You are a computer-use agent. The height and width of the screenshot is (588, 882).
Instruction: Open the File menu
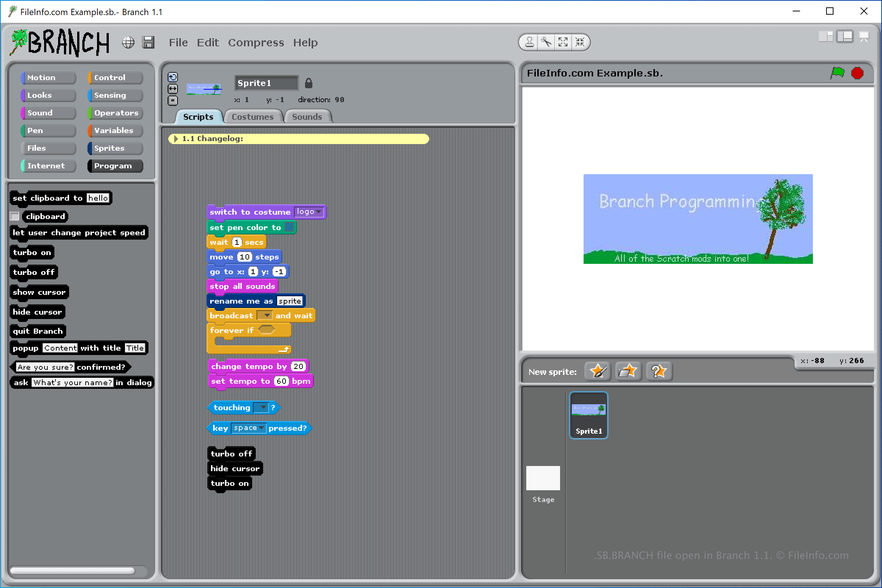178,43
